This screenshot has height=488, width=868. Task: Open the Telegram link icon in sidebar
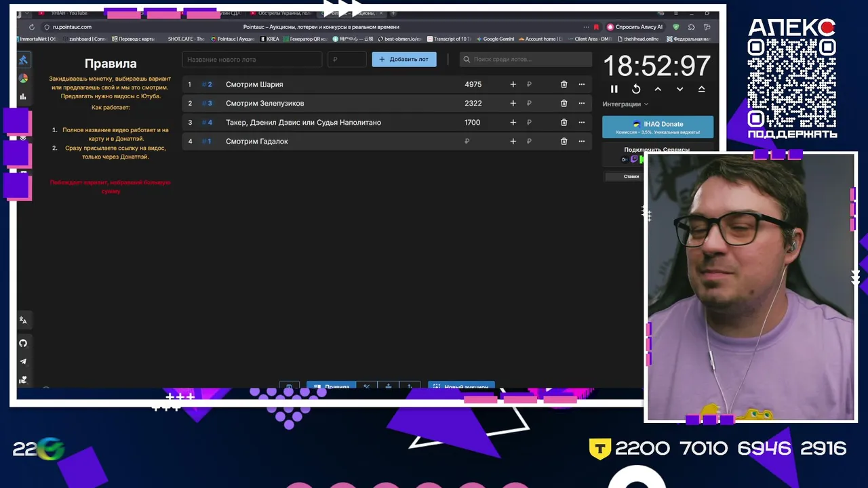23,362
